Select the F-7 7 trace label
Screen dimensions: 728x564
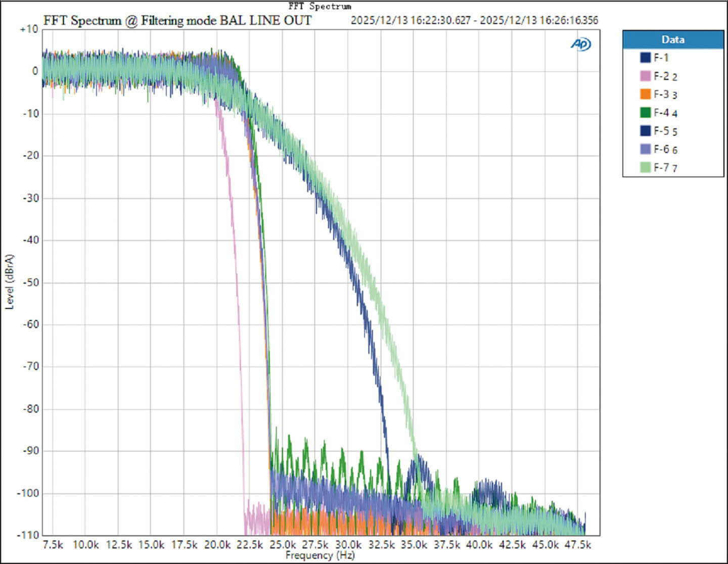click(x=665, y=168)
